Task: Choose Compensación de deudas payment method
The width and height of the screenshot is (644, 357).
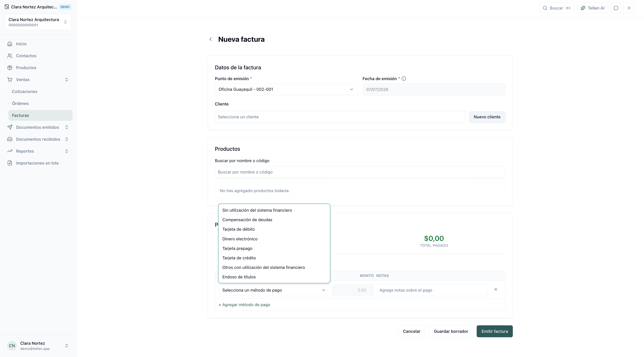Action: [274, 220]
